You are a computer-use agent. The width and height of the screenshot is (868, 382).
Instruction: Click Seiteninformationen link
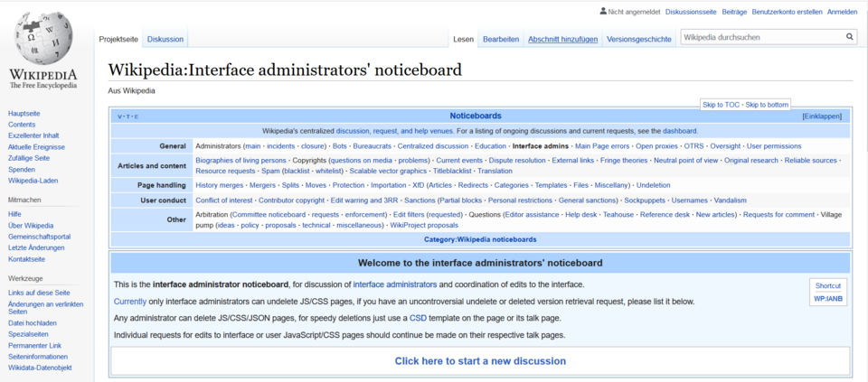point(38,357)
